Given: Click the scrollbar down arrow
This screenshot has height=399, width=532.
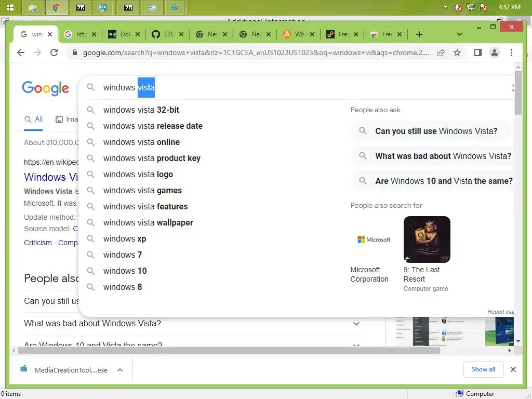Looking at the screenshot, I should 518,341.
